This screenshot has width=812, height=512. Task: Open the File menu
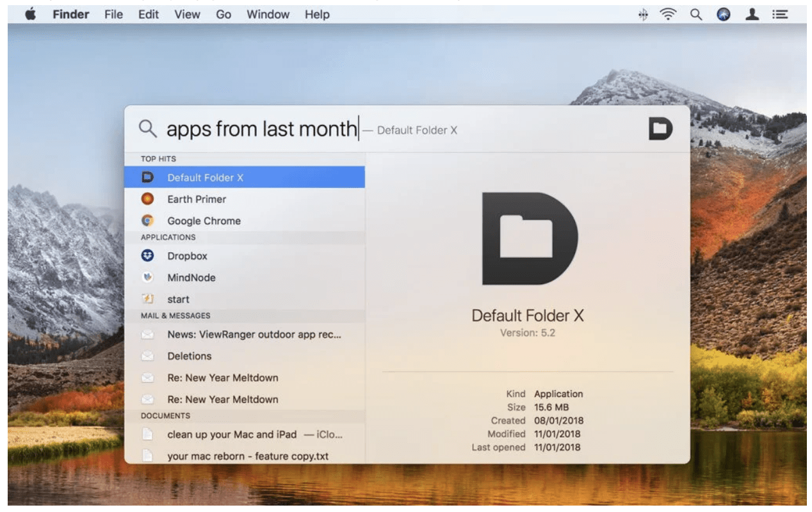coord(113,14)
